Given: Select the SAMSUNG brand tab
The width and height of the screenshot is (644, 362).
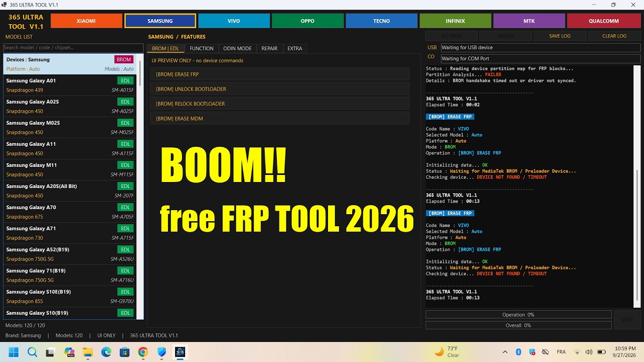Looking at the screenshot, I should pos(160,21).
